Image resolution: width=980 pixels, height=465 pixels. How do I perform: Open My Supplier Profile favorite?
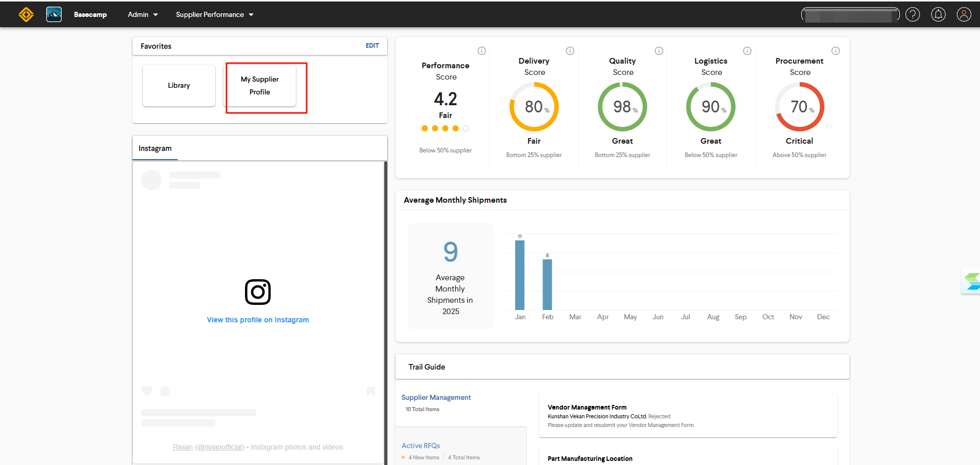point(260,86)
